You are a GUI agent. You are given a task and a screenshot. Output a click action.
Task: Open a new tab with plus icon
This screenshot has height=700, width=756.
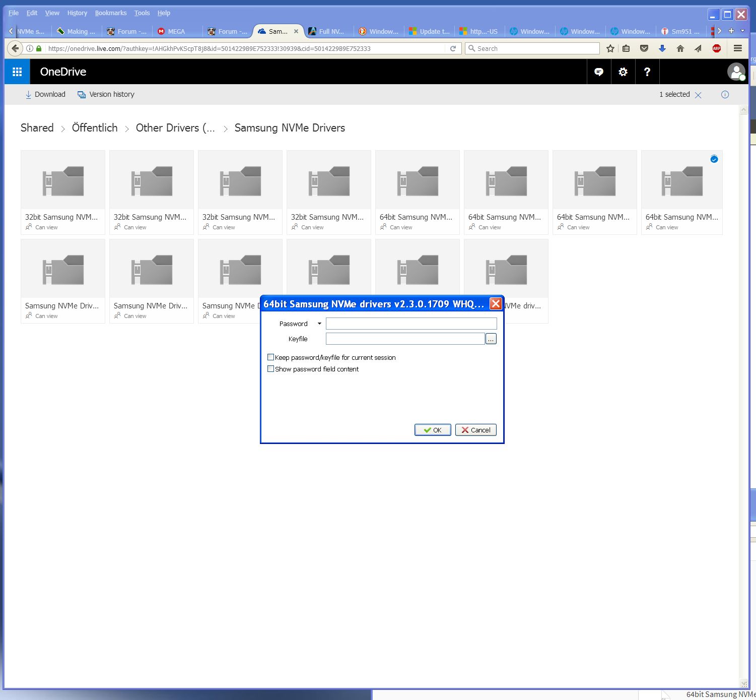click(x=731, y=31)
